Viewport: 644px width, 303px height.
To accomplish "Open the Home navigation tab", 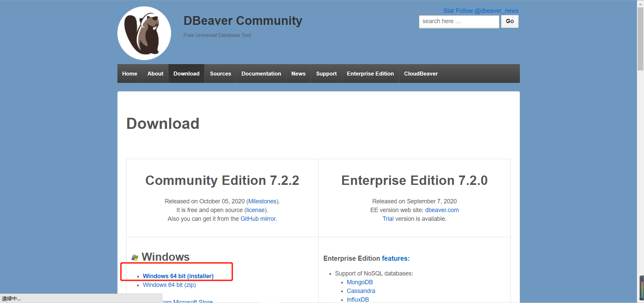I will (x=129, y=73).
